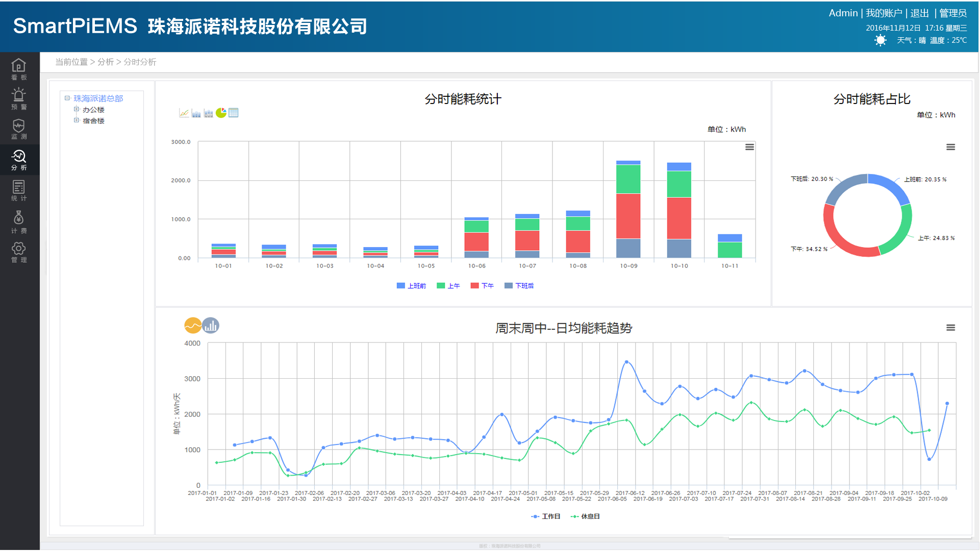Expand the 办公楼 tree node

coord(77,110)
